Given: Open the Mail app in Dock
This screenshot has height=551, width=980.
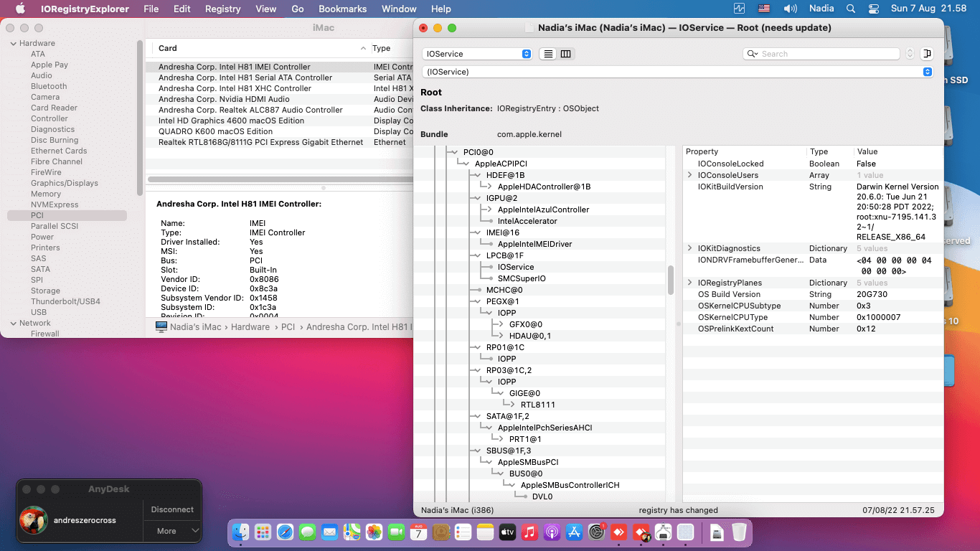Looking at the screenshot, I should click(x=330, y=532).
